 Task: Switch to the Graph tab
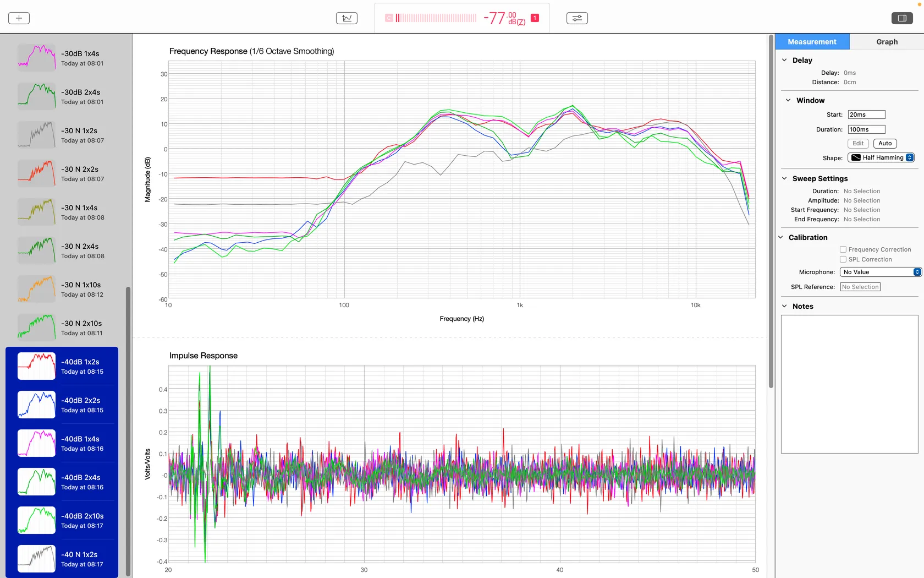(887, 41)
